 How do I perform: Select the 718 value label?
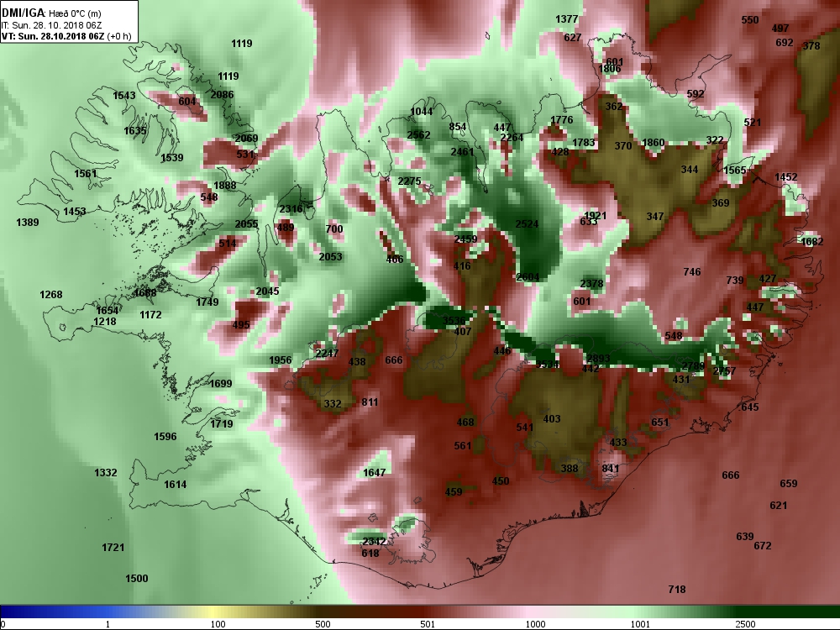[x=677, y=590]
